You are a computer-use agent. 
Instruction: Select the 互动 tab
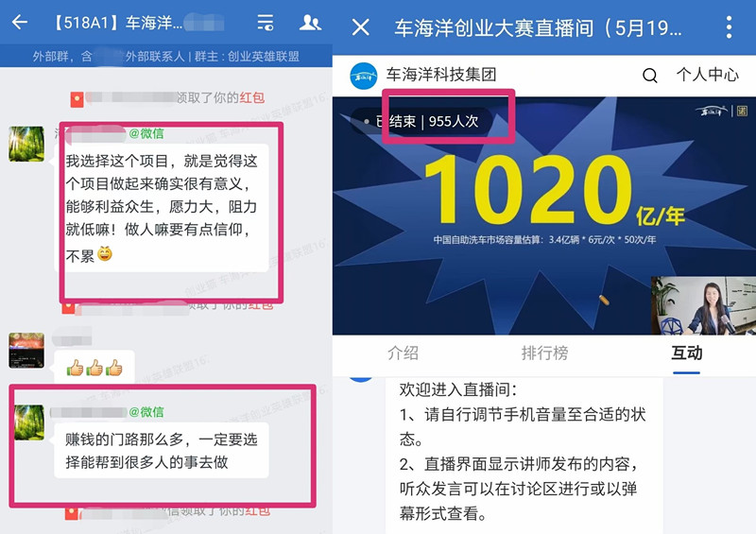(687, 353)
